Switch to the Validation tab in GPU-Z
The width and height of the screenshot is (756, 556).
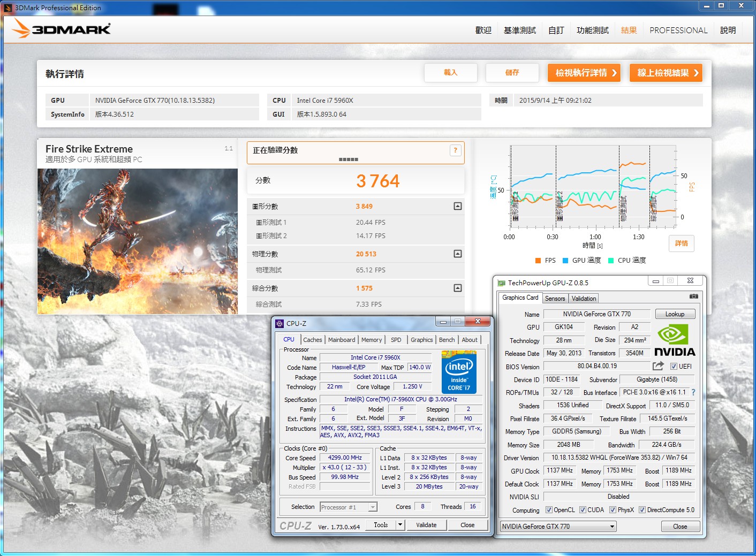(x=584, y=299)
